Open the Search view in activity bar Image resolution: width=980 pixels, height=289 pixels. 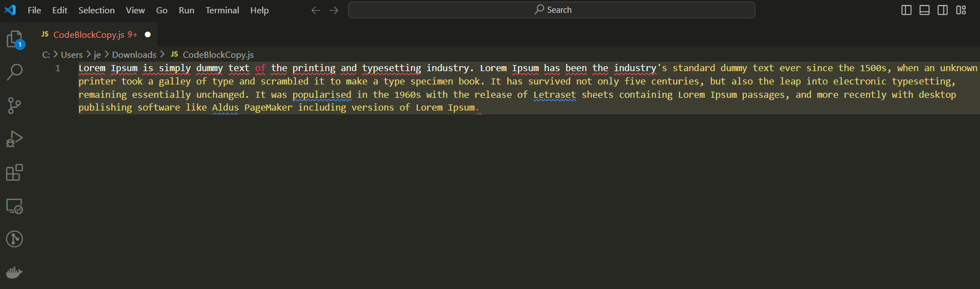click(14, 72)
